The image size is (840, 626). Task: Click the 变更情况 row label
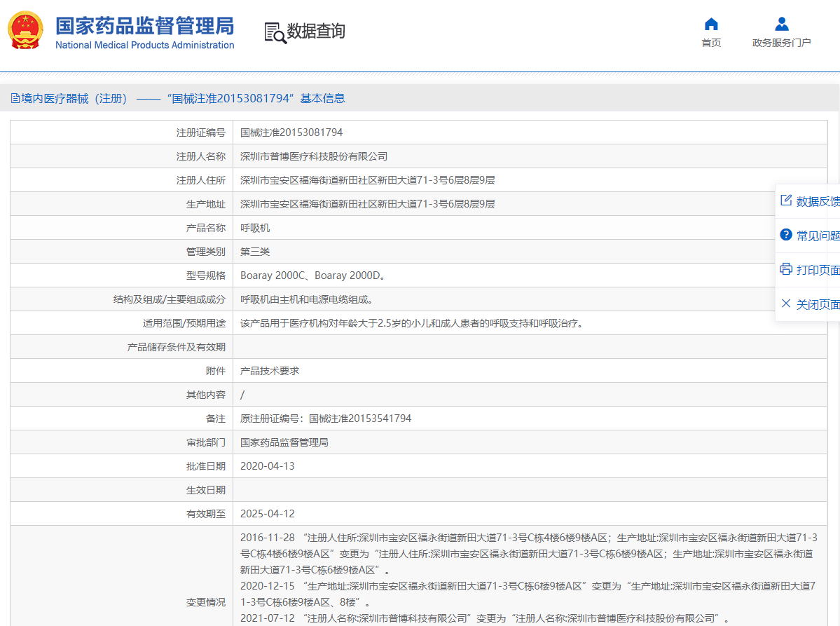pos(206,602)
